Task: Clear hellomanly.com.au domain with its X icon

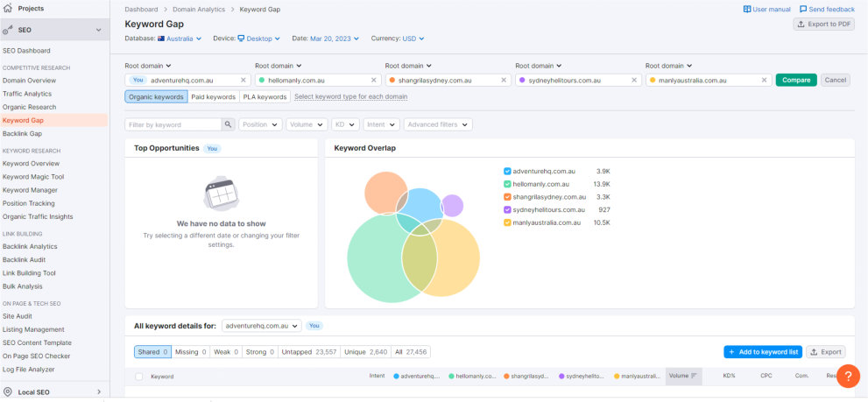Action: [x=374, y=81]
